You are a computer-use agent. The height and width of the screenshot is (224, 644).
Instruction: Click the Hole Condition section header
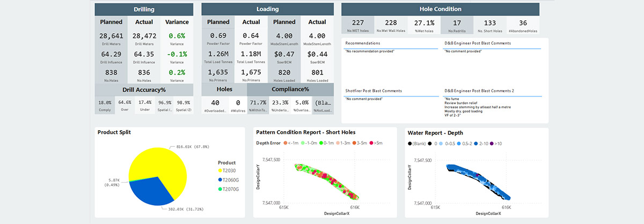[x=440, y=9]
